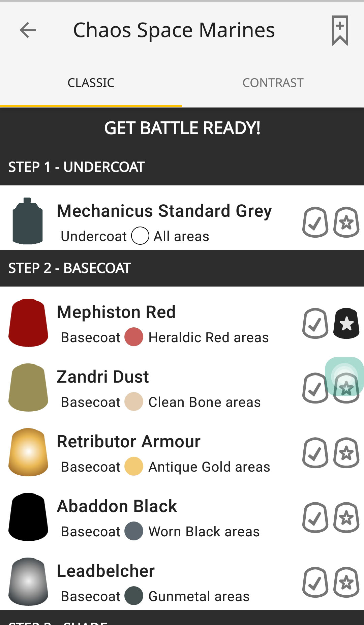Open Mephiston Red paint details
Screen dimensions: 364x625
point(116,312)
